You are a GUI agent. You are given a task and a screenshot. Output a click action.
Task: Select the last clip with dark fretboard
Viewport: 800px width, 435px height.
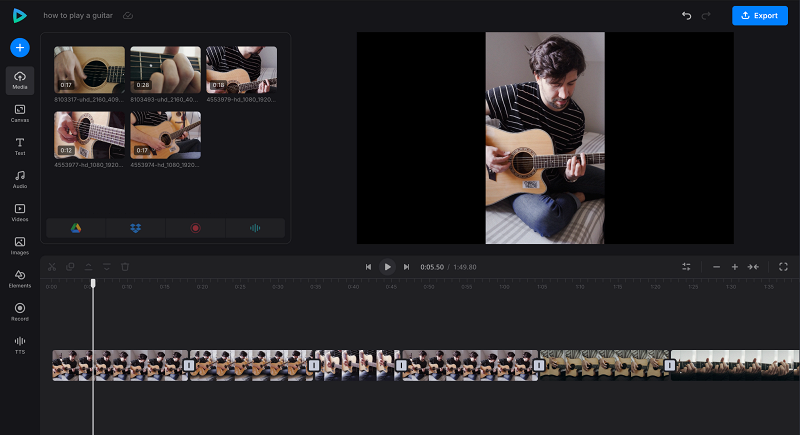point(735,365)
